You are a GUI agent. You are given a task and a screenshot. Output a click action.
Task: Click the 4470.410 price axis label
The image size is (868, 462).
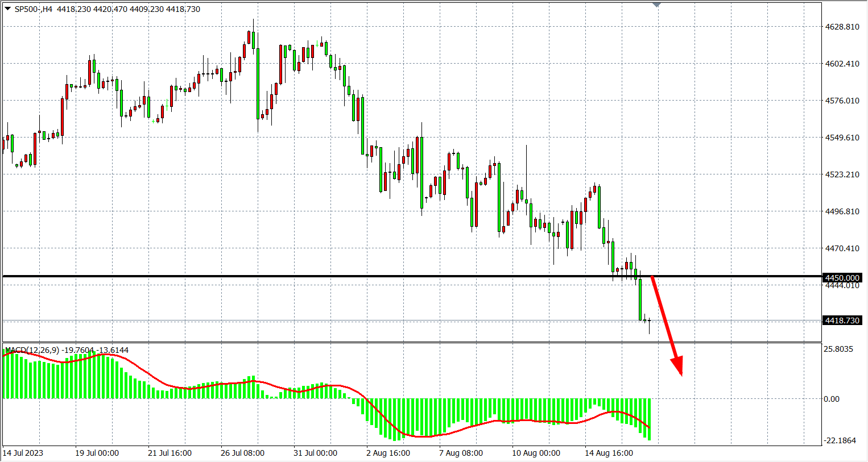842,248
